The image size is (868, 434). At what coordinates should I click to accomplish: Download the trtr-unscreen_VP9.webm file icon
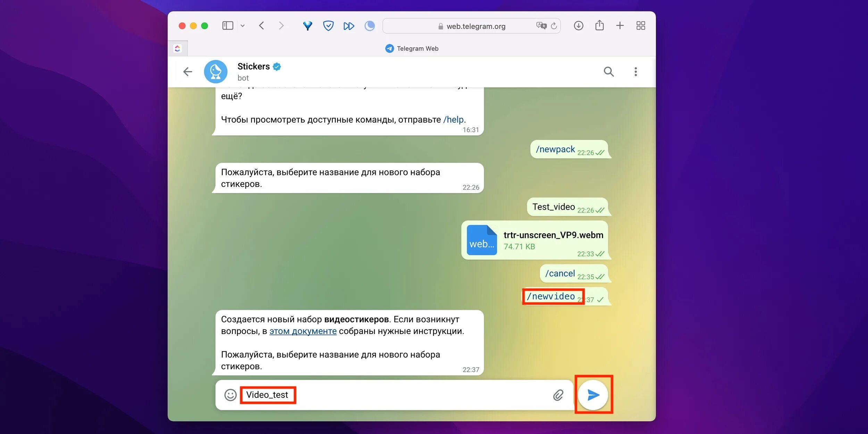(482, 240)
